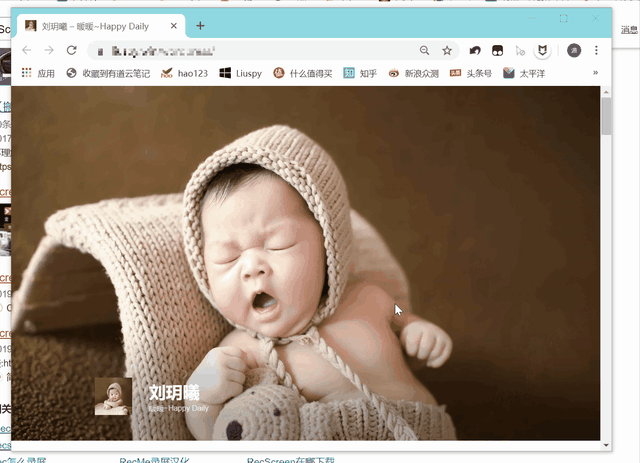
Task: Open the 什么值得买 bookmark
Action: pyautogui.click(x=303, y=73)
